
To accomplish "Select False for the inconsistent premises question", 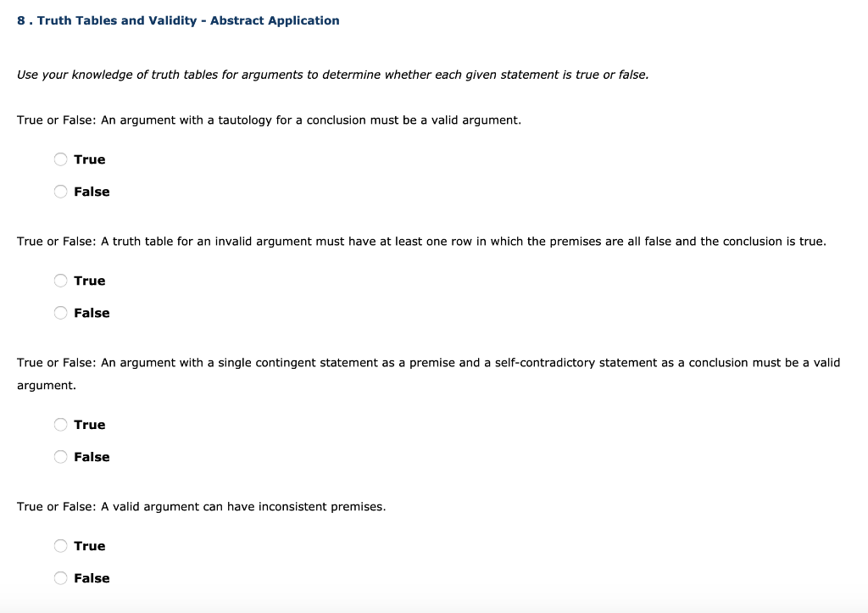I will coord(60,577).
